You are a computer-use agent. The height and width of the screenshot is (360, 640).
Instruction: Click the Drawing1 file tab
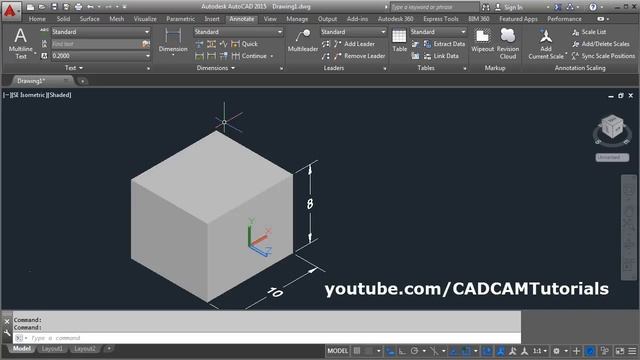click(41, 81)
